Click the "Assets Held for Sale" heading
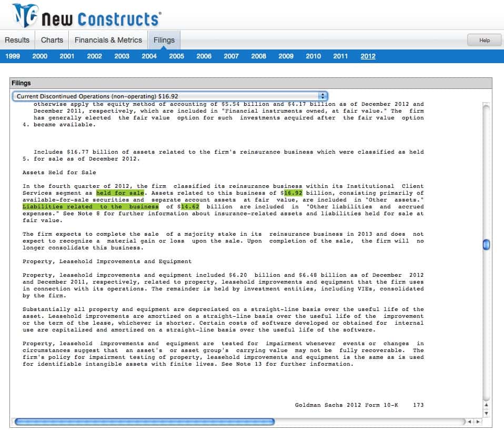This screenshot has width=504, height=432. [x=59, y=172]
